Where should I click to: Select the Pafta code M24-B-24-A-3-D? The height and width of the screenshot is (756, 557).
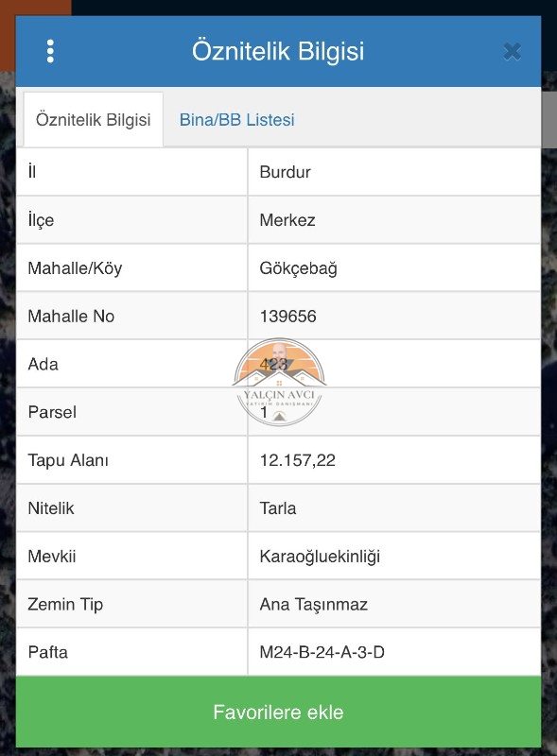point(322,652)
